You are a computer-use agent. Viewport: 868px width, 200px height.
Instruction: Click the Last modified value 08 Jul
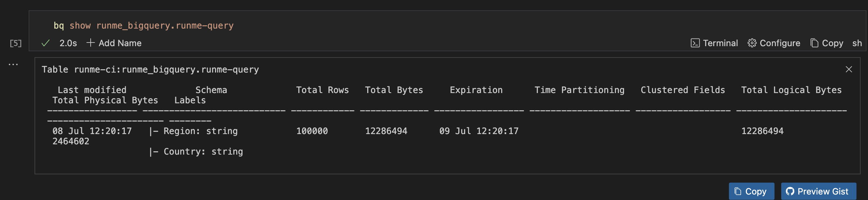point(92,131)
